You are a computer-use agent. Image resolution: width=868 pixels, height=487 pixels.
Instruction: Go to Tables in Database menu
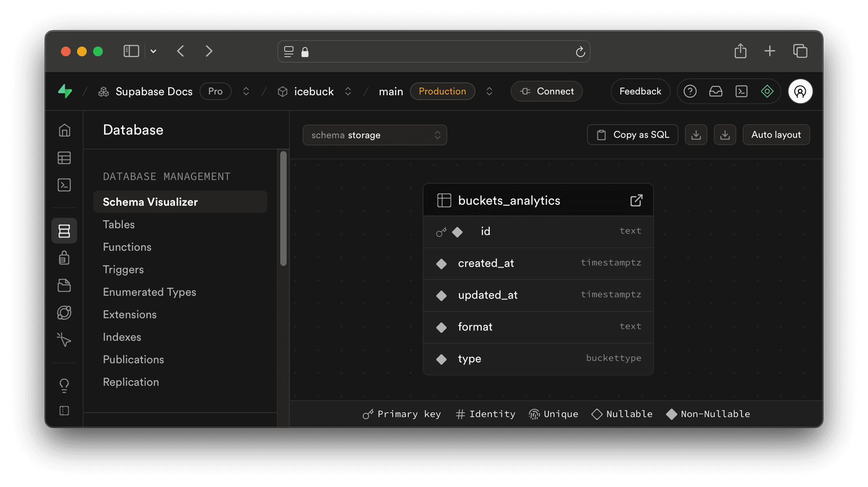[x=119, y=224]
